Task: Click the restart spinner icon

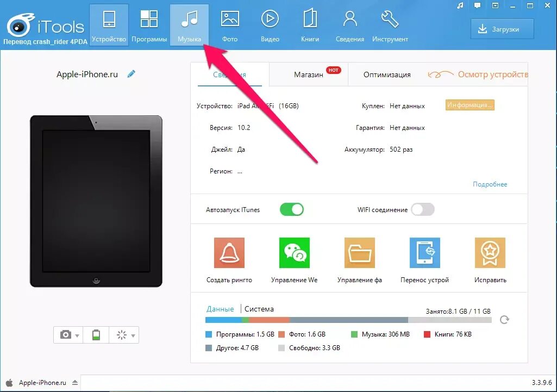Action: click(x=122, y=335)
